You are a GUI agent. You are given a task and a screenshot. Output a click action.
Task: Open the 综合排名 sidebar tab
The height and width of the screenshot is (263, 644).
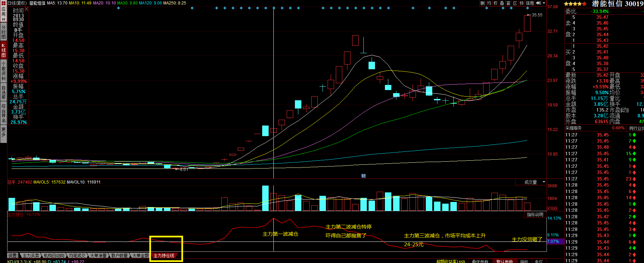3,114
